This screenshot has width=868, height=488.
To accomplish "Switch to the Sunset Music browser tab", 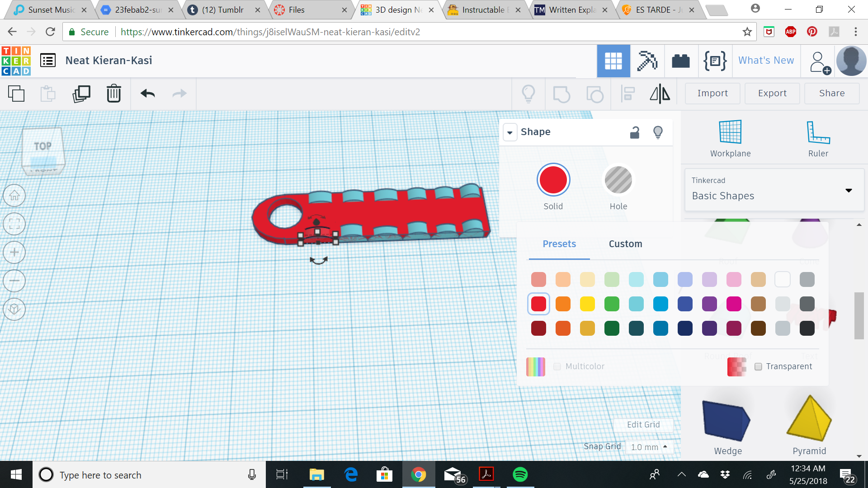I will tap(50, 9).
